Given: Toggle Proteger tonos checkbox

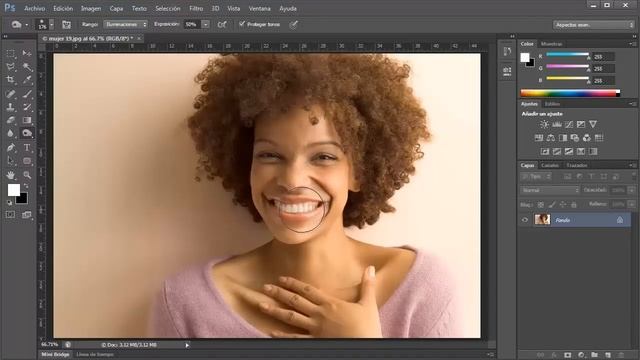Looking at the screenshot, I should [x=242, y=24].
